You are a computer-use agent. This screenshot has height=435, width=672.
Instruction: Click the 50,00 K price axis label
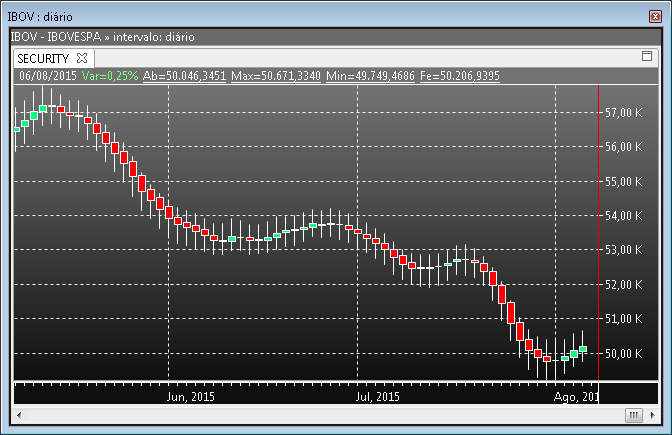click(624, 354)
